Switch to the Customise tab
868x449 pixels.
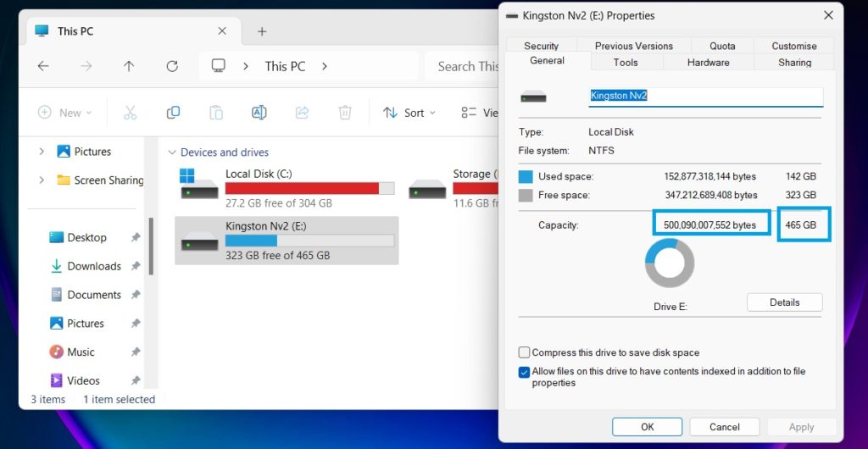click(x=793, y=46)
